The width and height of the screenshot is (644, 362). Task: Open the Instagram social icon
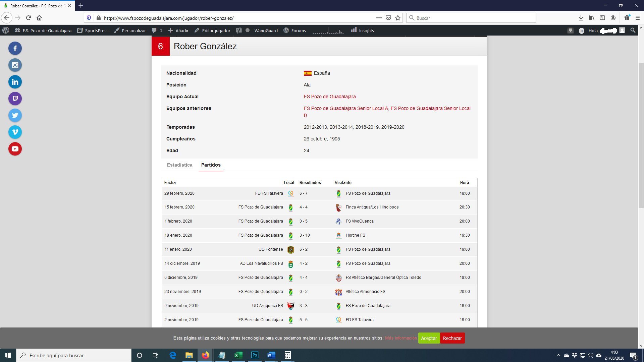[x=15, y=65]
